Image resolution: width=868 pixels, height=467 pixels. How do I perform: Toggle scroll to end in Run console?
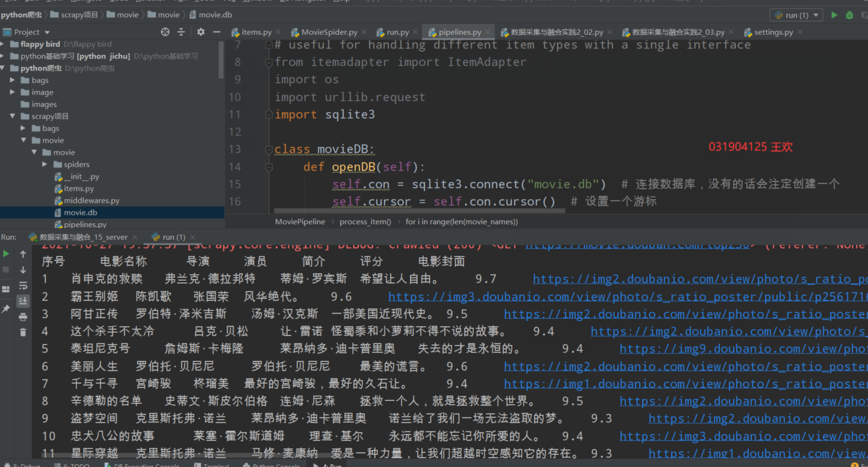coord(23,301)
